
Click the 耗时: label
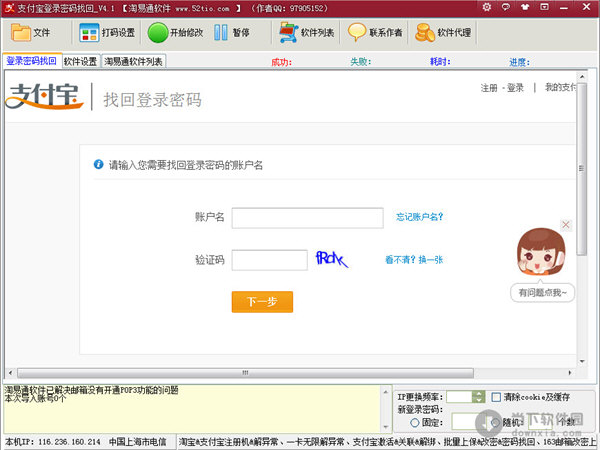[440, 62]
